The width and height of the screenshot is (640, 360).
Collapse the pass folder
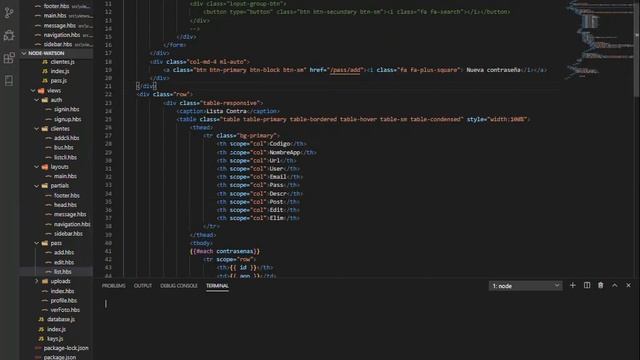36,243
